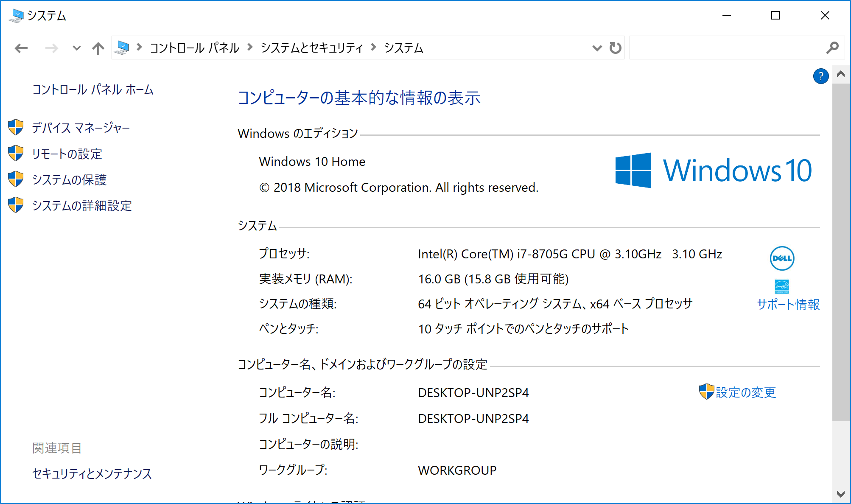Click the コンピューター名: label
The height and width of the screenshot is (504, 851).
[x=297, y=392]
